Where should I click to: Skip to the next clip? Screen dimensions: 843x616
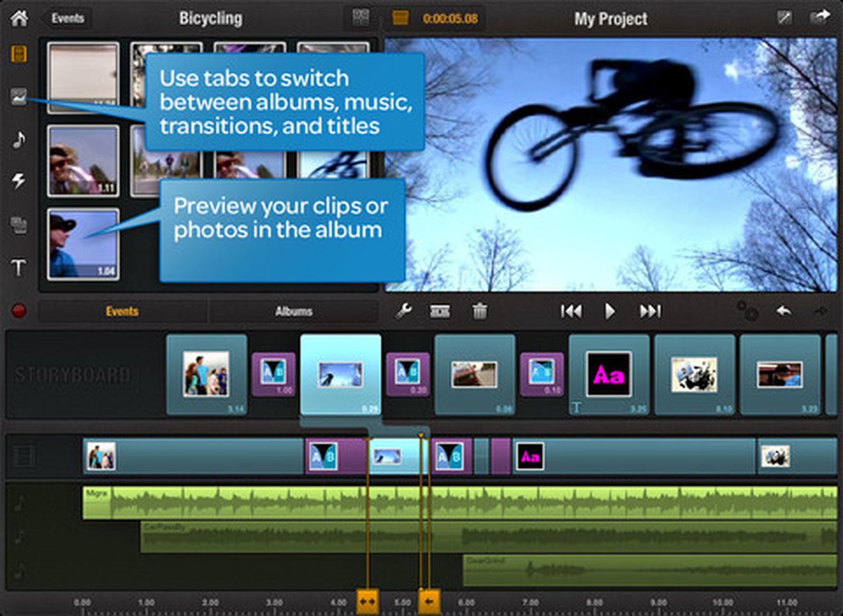[650, 311]
